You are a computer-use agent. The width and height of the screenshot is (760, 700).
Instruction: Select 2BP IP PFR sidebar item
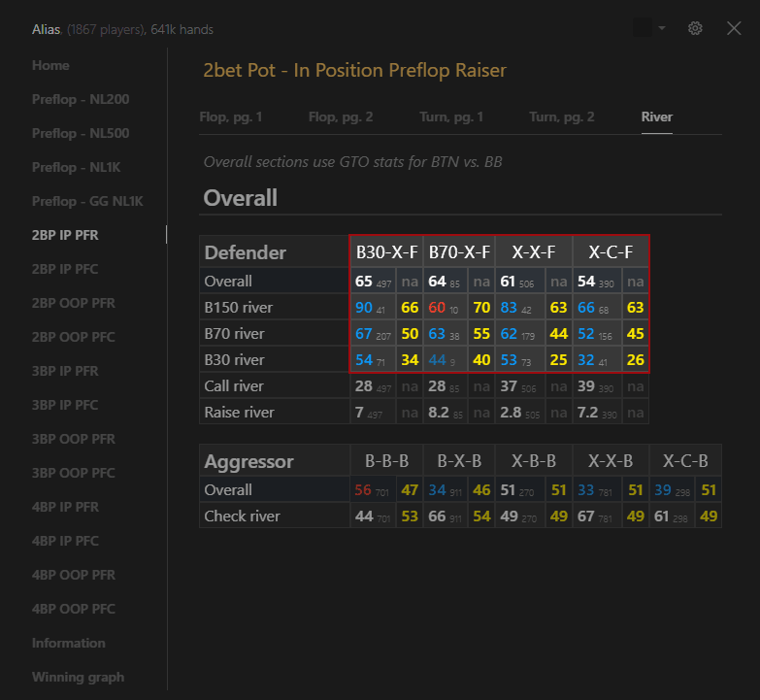65,235
